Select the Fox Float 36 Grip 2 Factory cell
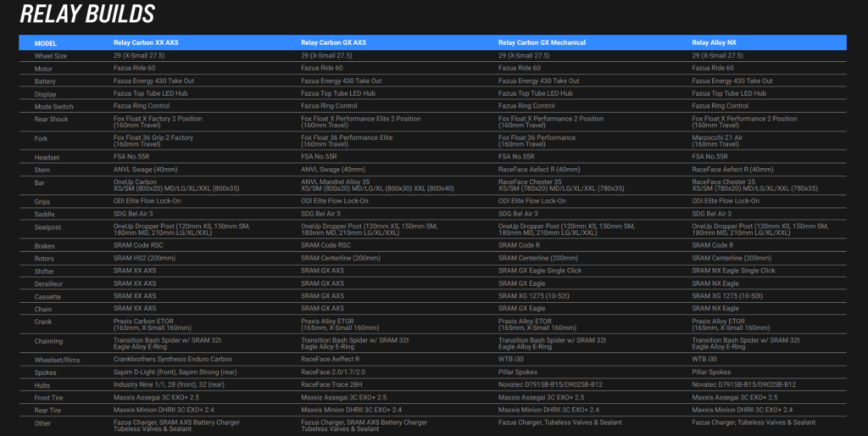Viewport: 868px width, 436px height. click(x=153, y=141)
